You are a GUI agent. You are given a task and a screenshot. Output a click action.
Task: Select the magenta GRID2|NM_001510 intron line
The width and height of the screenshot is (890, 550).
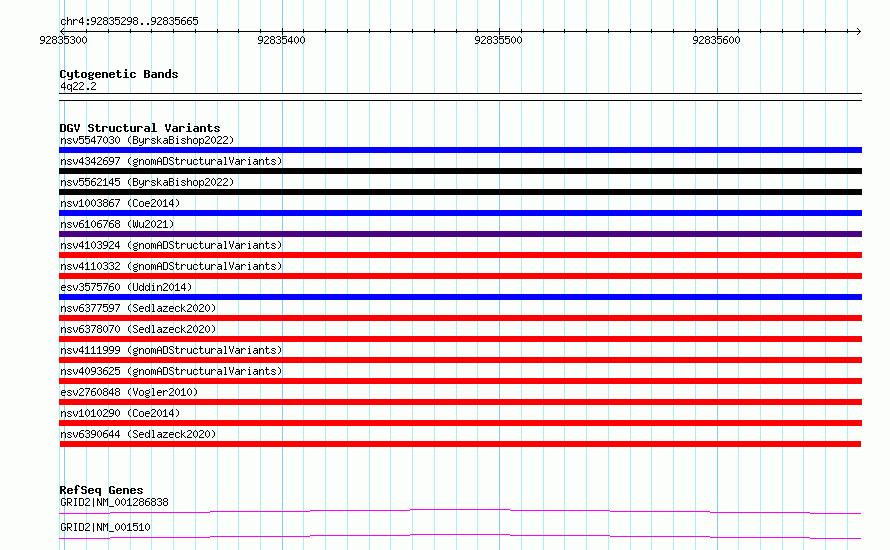click(x=460, y=536)
